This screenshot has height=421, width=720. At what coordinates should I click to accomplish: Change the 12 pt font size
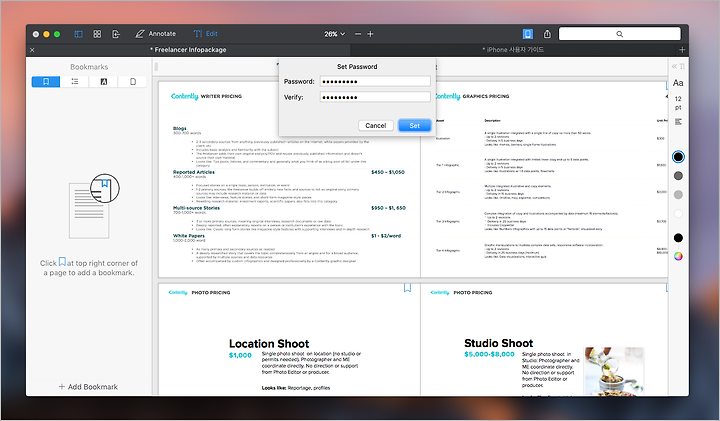pos(678,103)
